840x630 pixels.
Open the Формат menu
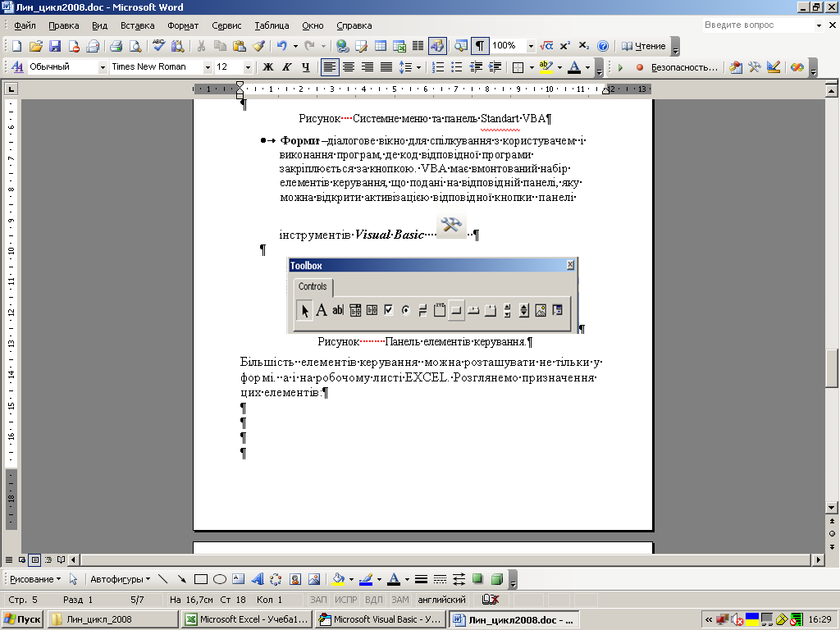pos(183,25)
